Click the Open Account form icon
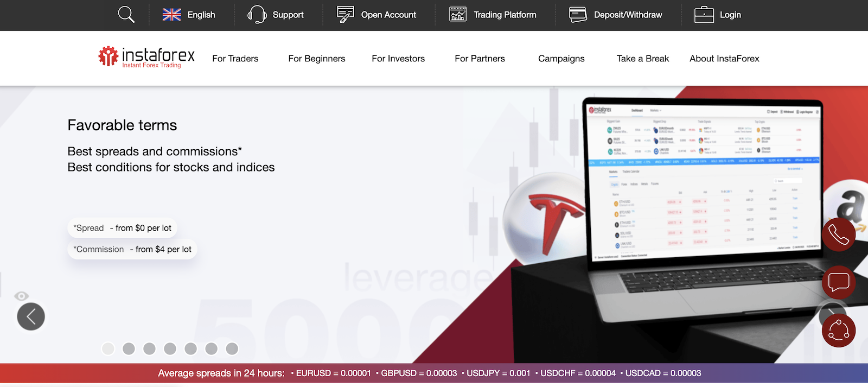The image size is (868, 387). [x=345, y=15]
